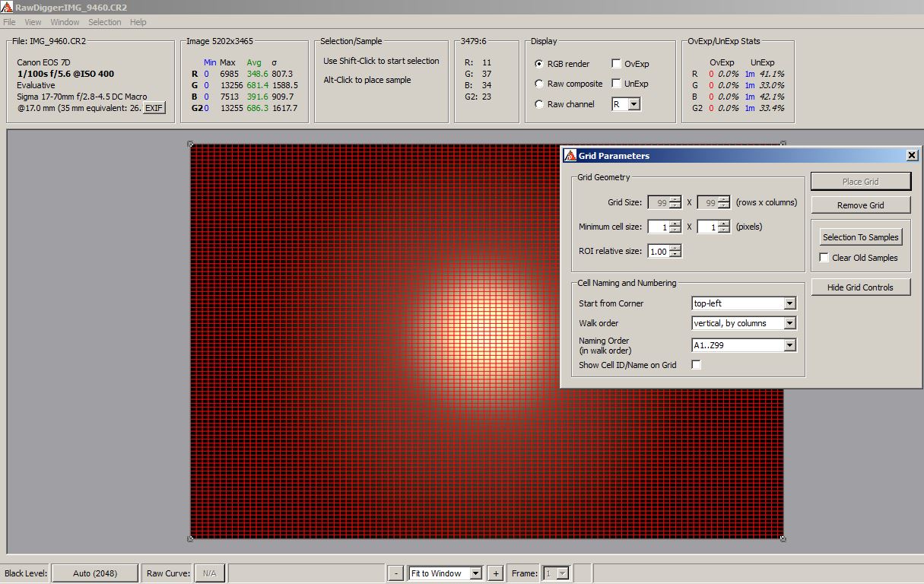The width and height of the screenshot is (924, 584).
Task: Click the bottom-right grid corner handle
Action: pos(783,538)
